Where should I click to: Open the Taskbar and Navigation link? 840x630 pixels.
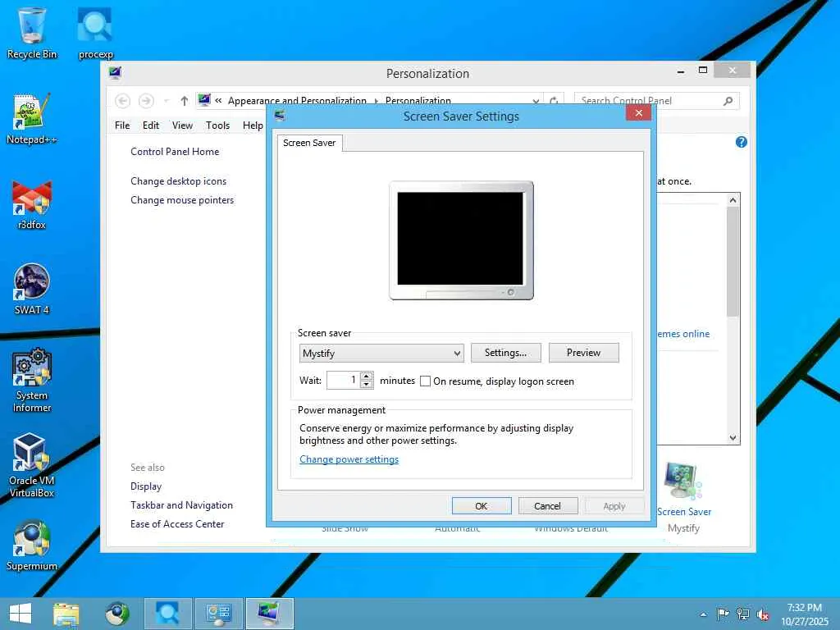click(x=181, y=505)
